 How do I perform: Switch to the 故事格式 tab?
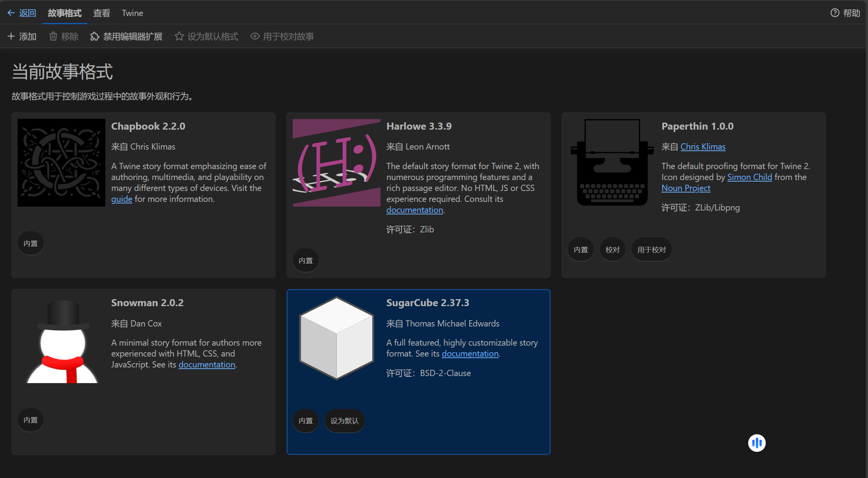(64, 13)
